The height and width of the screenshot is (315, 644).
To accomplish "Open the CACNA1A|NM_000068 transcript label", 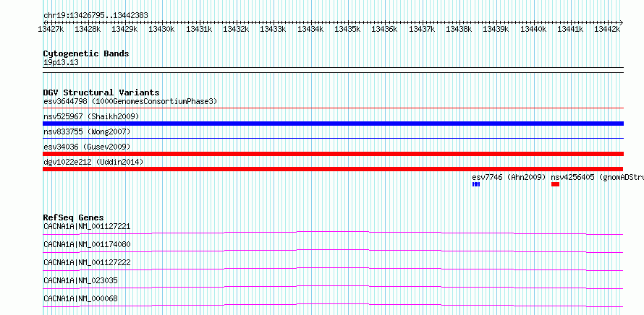I will 80,298.
